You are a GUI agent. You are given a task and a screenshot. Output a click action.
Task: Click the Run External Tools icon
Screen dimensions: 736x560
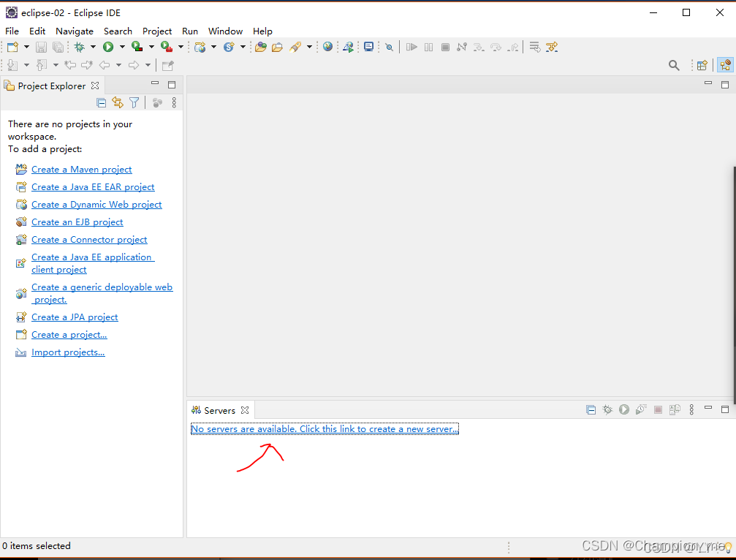pos(167,47)
